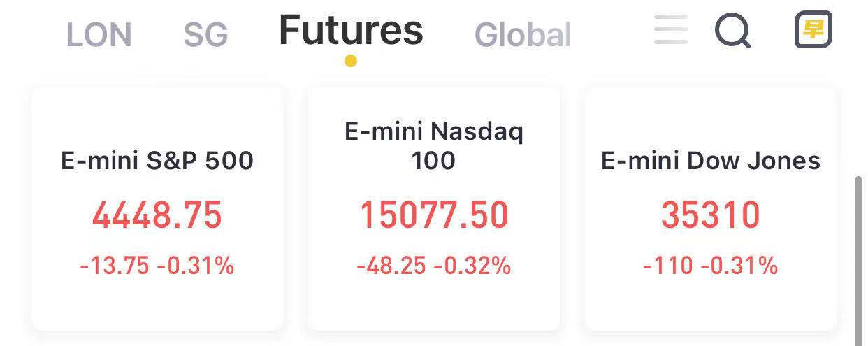This screenshot has width=868, height=346.
Task: Open the E-mini Nasdaq 100 card
Action: pyautogui.click(x=434, y=208)
